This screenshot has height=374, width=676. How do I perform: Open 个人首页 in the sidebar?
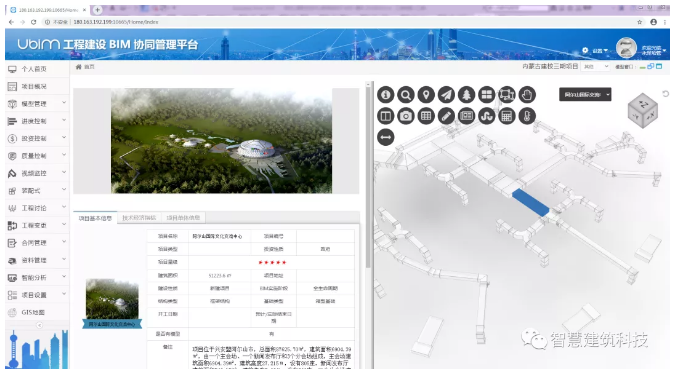tap(37, 69)
